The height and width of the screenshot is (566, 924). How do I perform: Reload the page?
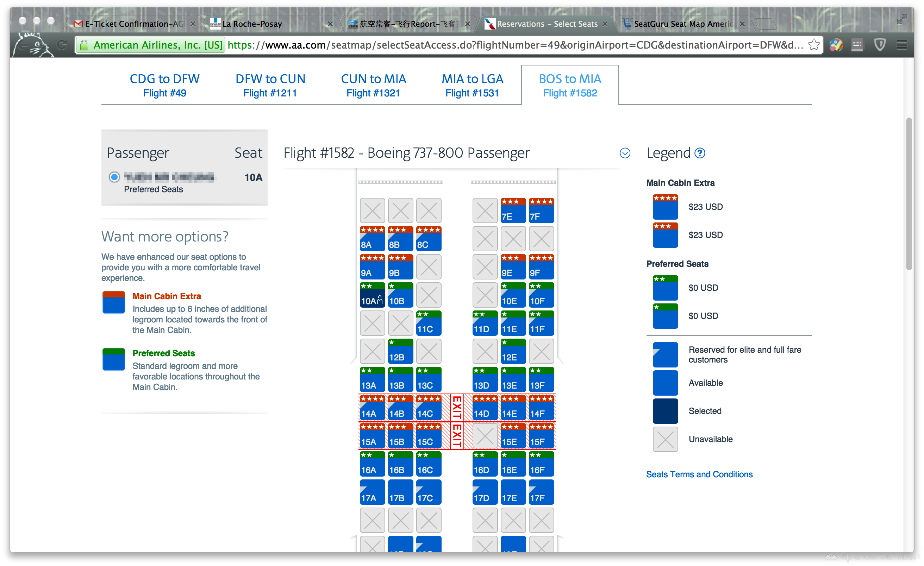pyautogui.click(x=62, y=45)
